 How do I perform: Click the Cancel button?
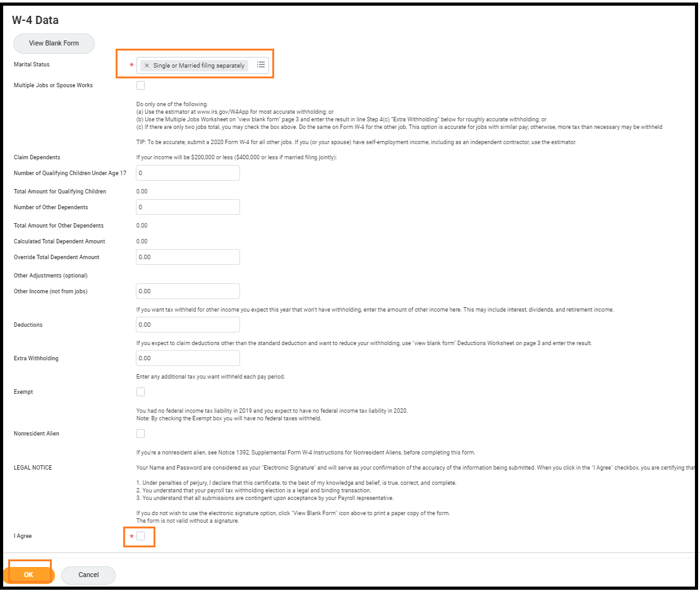(88, 575)
